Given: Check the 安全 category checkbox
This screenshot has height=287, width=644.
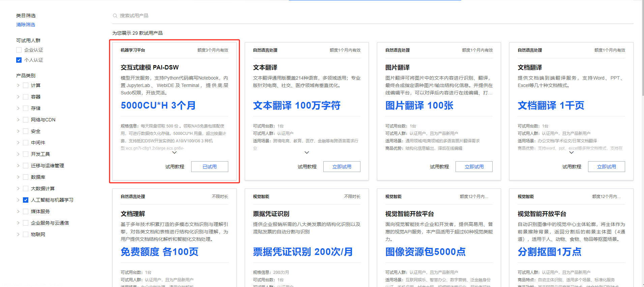Looking at the screenshot, I should tap(26, 131).
